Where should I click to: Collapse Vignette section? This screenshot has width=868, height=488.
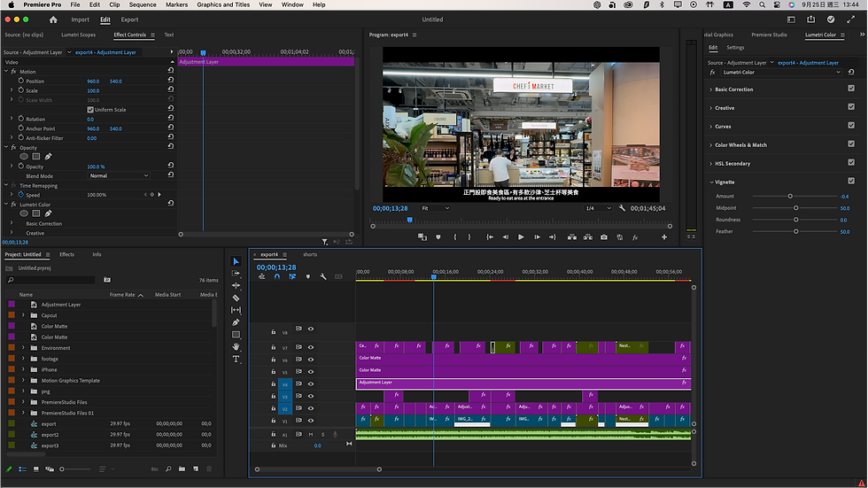point(711,182)
